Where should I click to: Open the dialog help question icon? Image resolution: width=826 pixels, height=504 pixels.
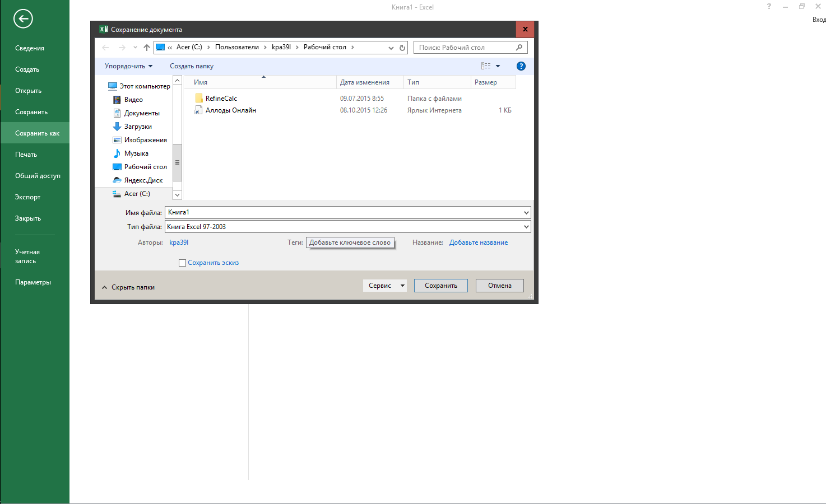[x=521, y=66]
